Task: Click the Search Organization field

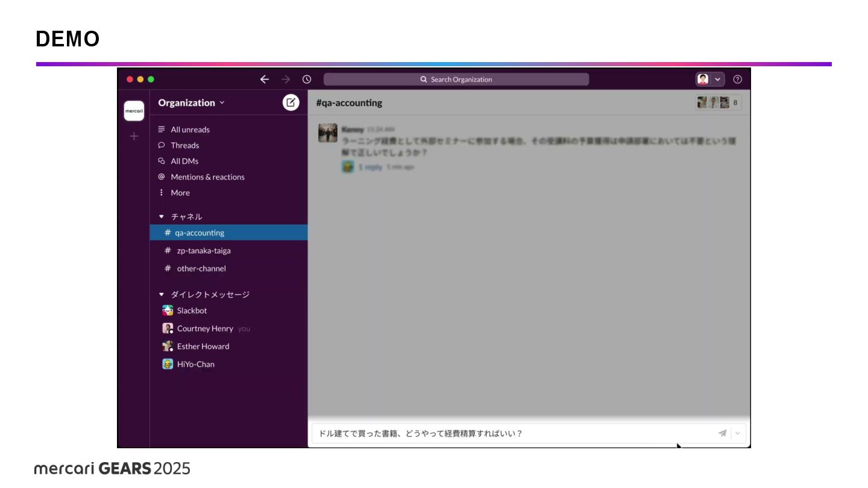Action: (456, 79)
